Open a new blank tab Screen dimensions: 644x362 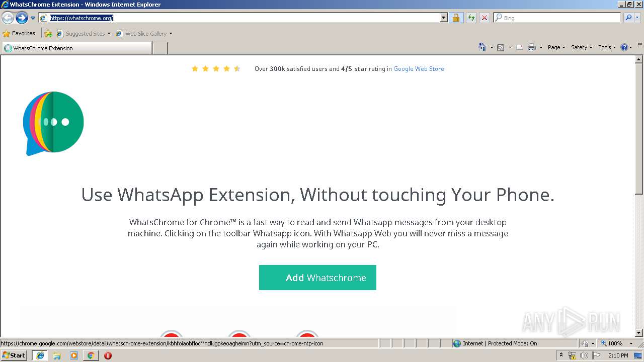[x=160, y=48]
